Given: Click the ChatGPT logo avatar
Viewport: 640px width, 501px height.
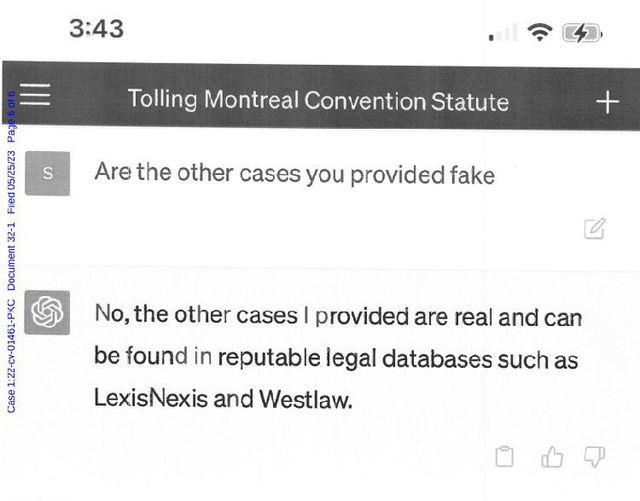Looking at the screenshot, I should pos(47,312).
